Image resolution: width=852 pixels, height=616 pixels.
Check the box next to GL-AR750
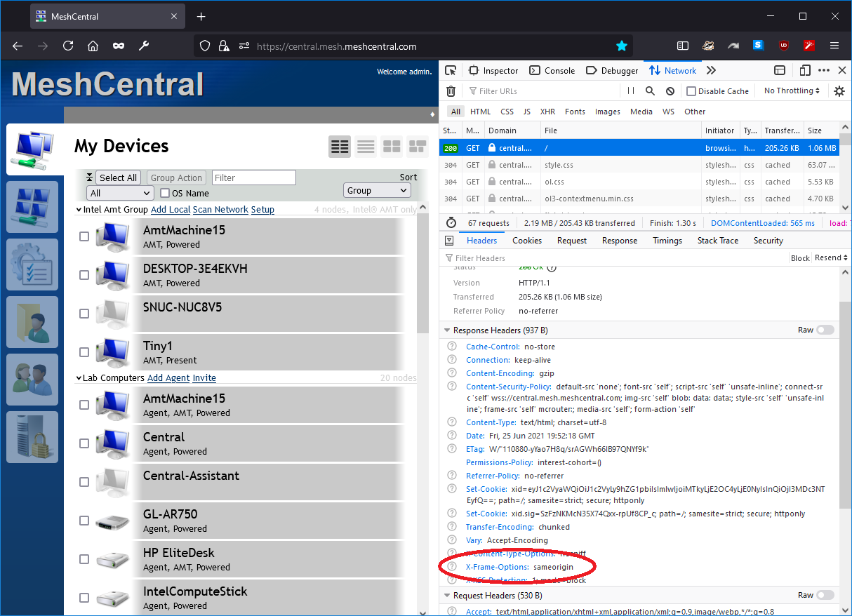click(84, 521)
